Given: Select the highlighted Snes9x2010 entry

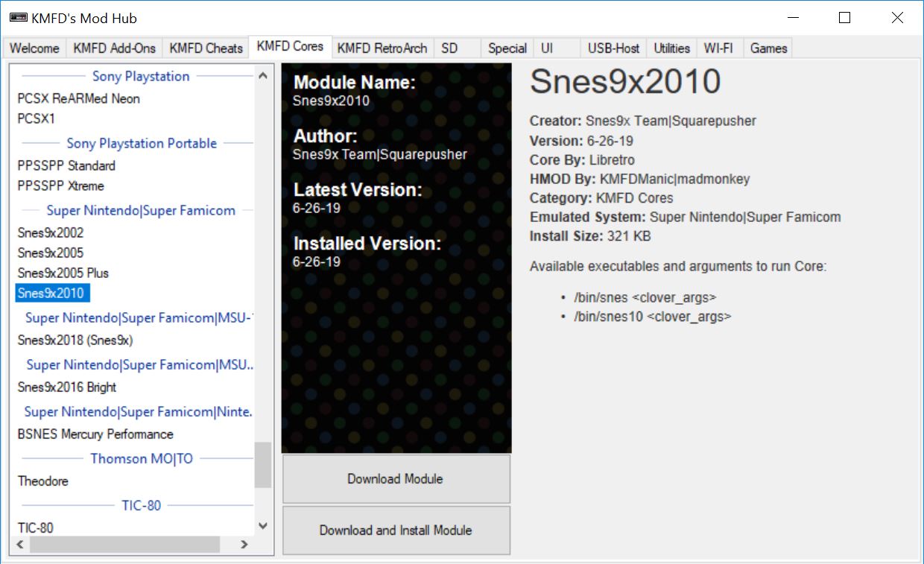Looking at the screenshot, I should 52,293.
